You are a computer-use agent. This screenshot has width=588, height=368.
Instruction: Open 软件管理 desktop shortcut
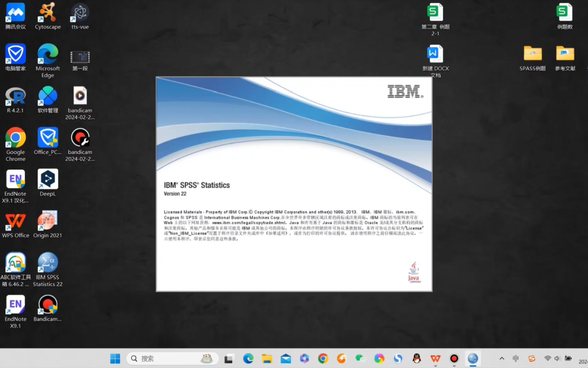(48, 100)
